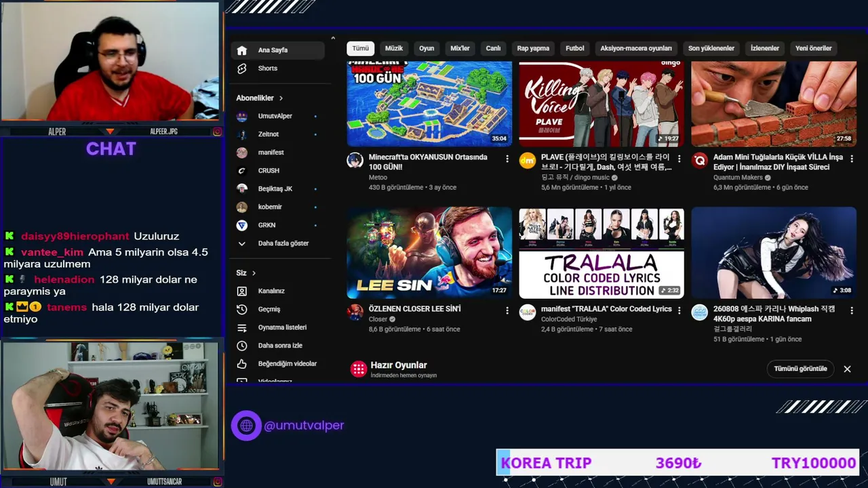
Task: Click the Metoo channel avatar
Action: pyautogui.click(x=355, y=161)
